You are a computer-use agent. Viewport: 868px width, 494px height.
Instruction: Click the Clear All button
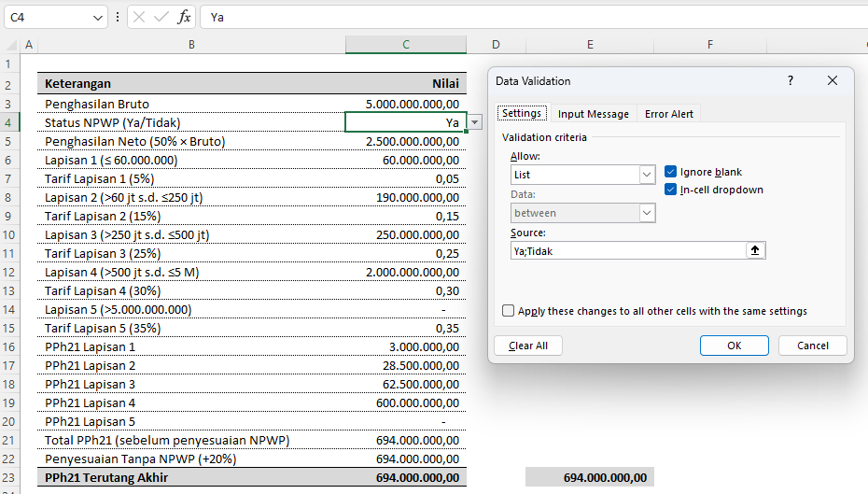[528, 346]
